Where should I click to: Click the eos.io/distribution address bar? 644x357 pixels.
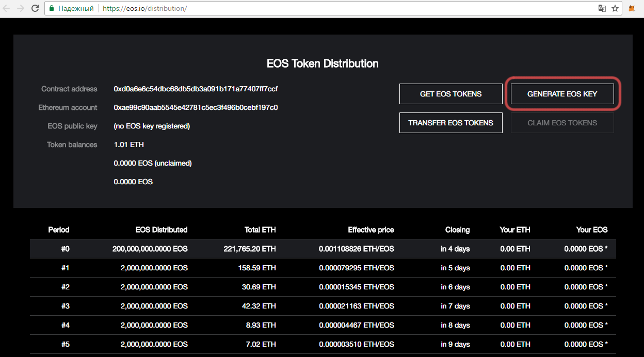click(320, 9)
